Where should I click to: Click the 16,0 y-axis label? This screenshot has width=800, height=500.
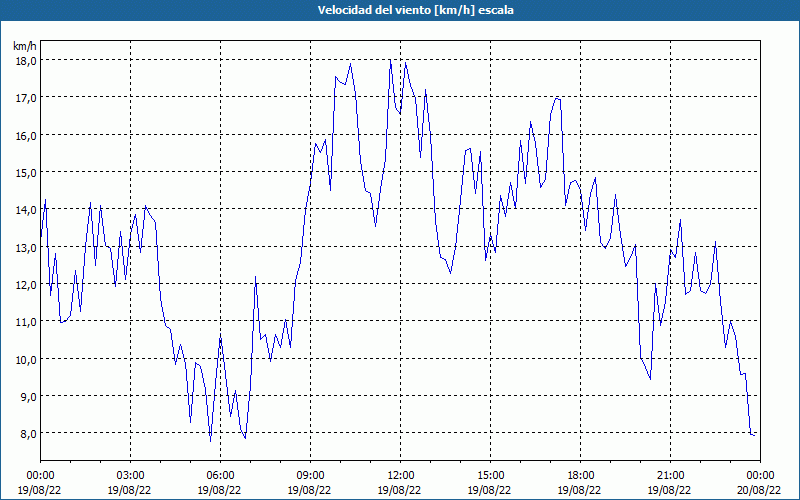25,135
